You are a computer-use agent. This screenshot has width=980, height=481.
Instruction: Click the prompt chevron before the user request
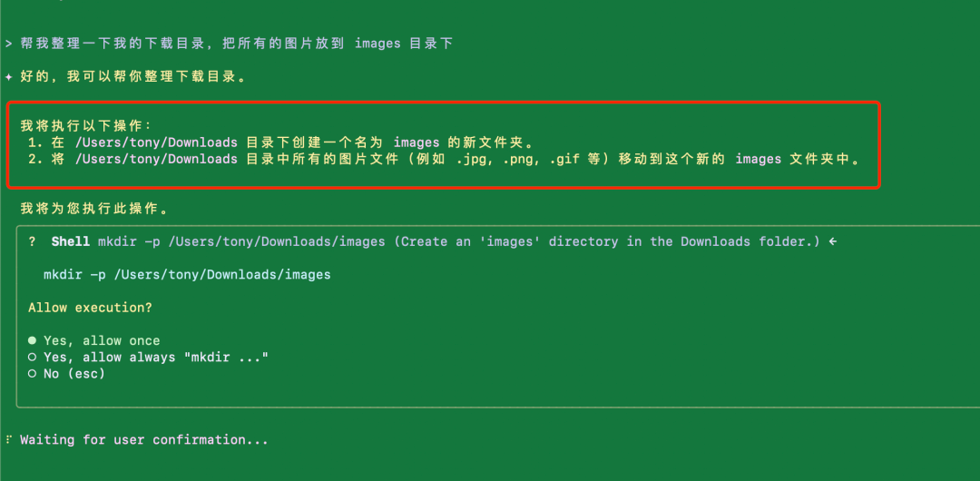tap(8, 44)
